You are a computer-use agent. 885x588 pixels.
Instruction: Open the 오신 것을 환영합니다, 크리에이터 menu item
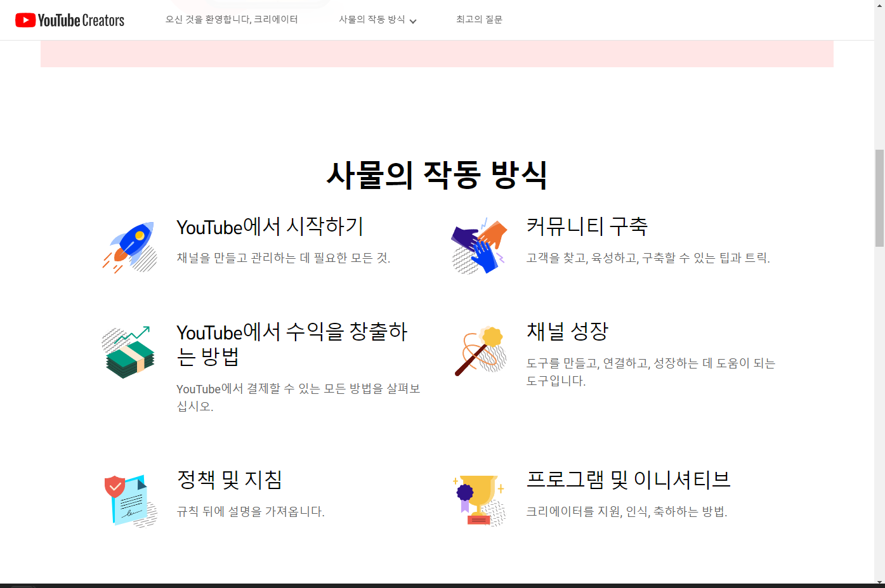click(x=232, y=20)
